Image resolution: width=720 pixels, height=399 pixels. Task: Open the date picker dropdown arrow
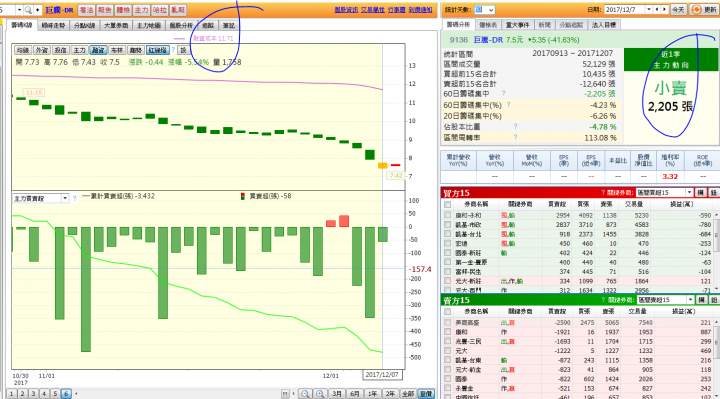click(x=649, y=10)
